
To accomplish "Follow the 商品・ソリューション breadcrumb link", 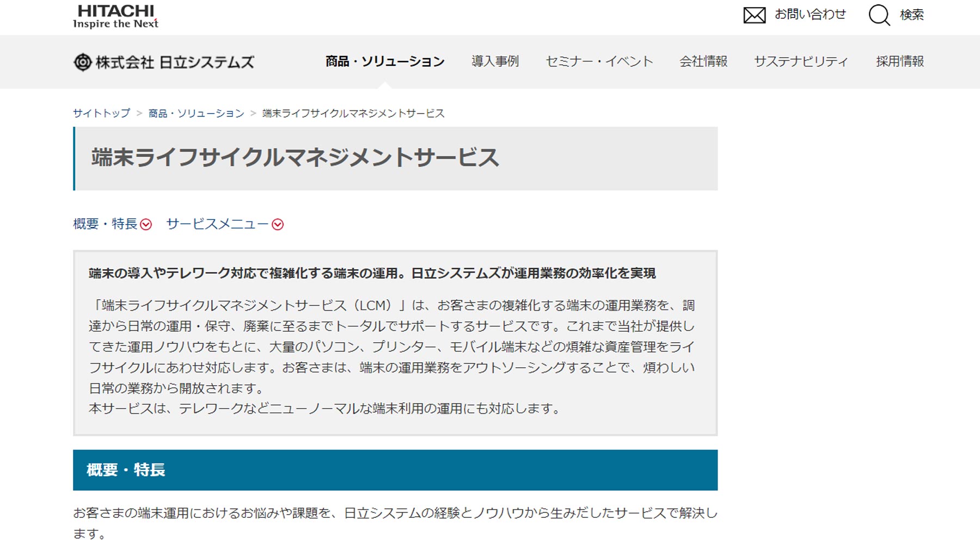I will point(196,113).
